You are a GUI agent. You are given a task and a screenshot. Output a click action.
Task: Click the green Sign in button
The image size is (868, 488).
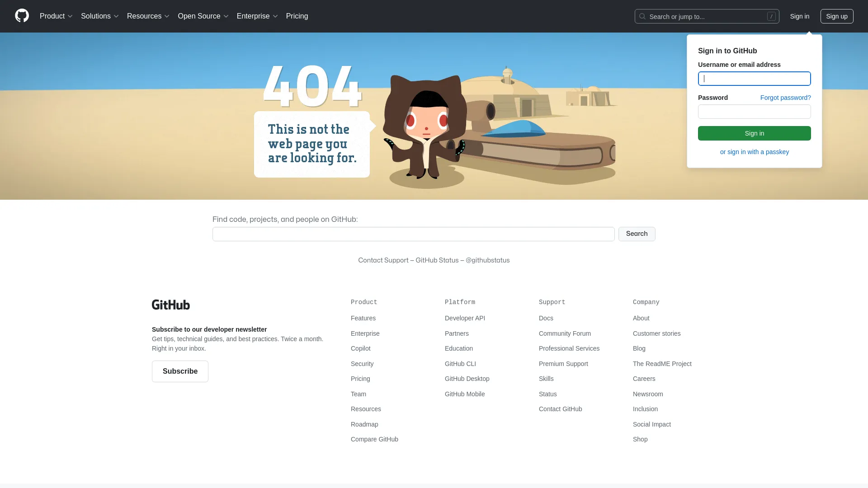click(755, 133)
